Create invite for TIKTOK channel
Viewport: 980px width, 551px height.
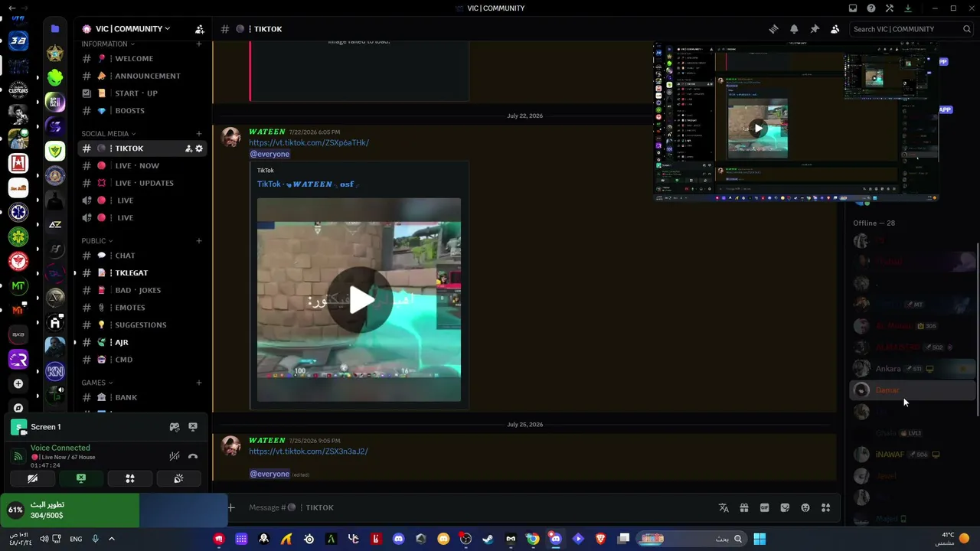point(188,148)
